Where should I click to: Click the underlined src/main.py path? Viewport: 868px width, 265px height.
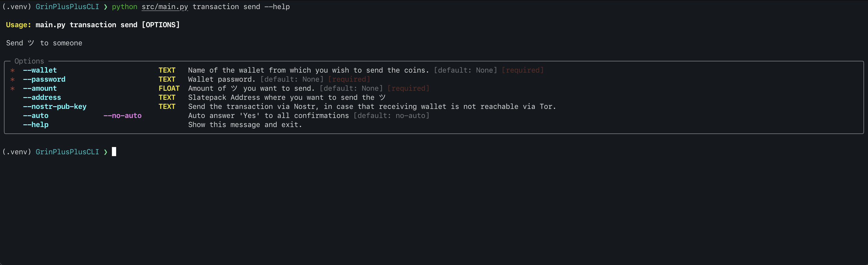point(165,7)
